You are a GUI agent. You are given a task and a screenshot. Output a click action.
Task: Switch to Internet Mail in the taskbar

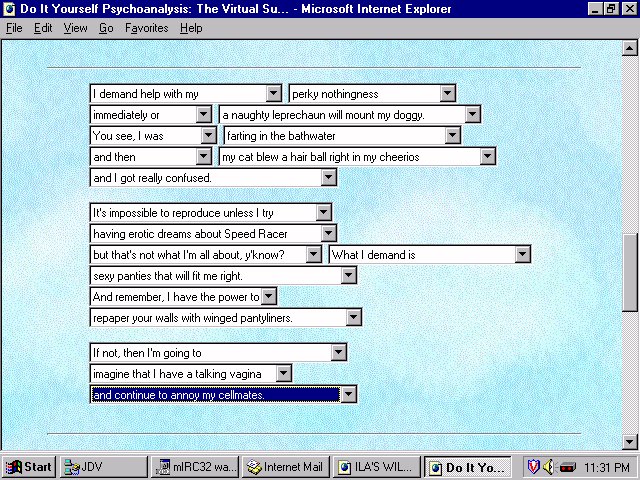(x=285, y=467)
